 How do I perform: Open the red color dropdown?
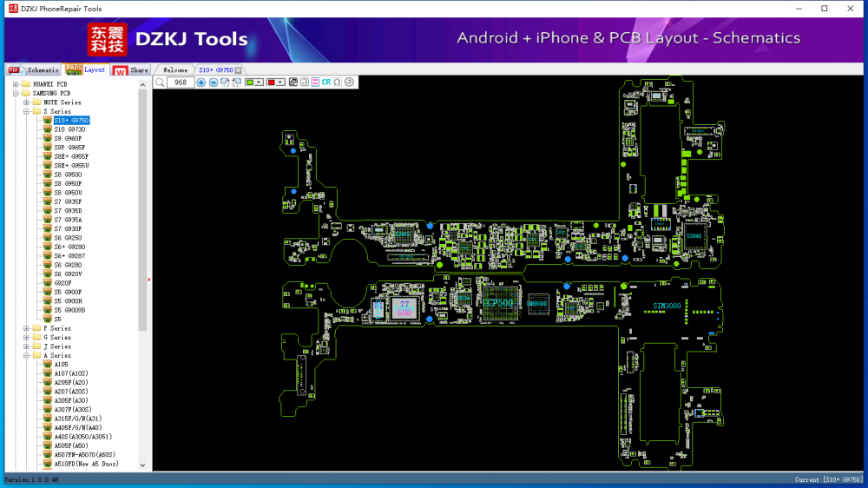click(x=281, y=82)
